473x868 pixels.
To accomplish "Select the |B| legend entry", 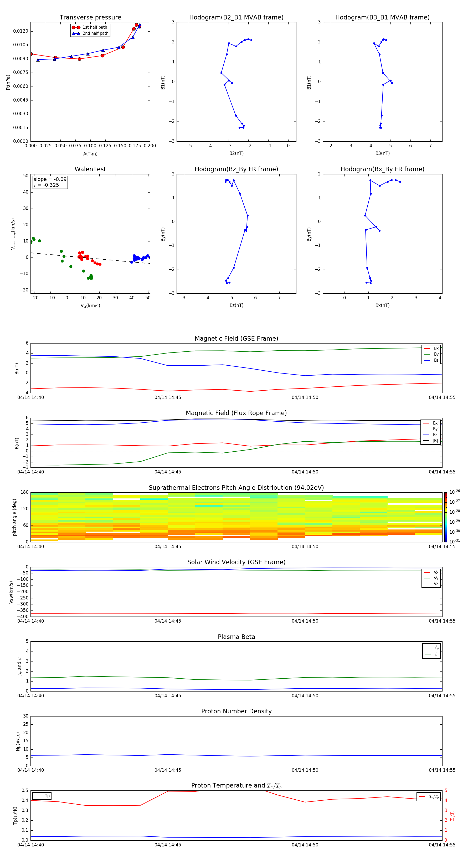I will pyautogui.click(x=431, y=441).
